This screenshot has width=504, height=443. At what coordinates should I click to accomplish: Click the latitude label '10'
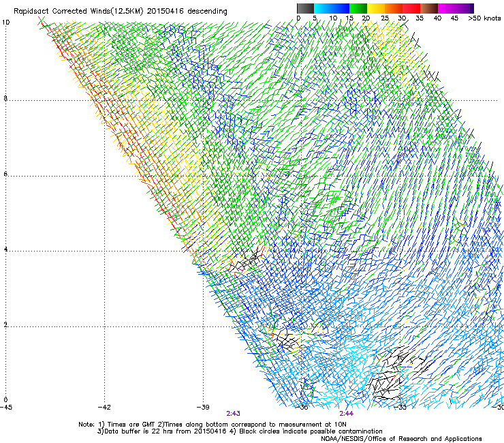point(6,22)
